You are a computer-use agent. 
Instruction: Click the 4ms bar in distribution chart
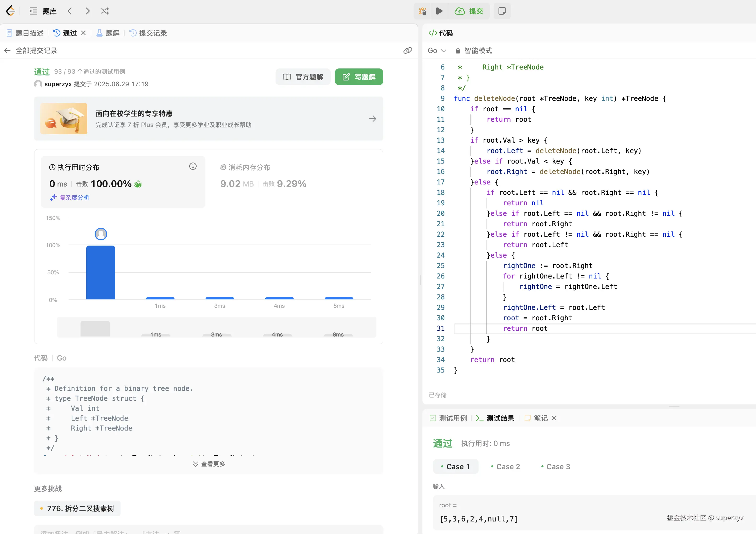279,298
